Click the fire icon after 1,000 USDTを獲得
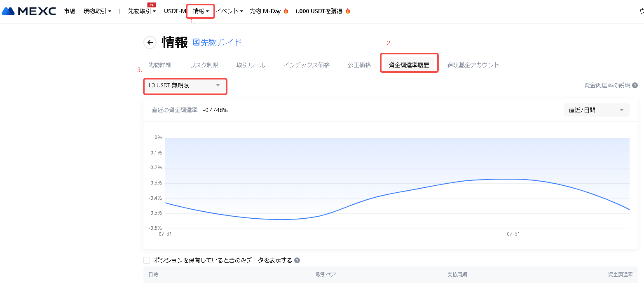 pyautogui.click(x=348, y=11)
